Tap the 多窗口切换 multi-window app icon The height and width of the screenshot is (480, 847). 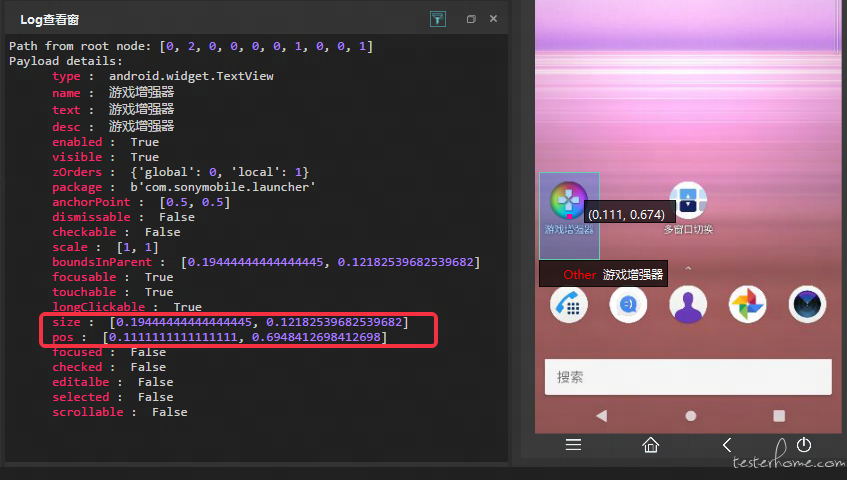tap(688, 200)
